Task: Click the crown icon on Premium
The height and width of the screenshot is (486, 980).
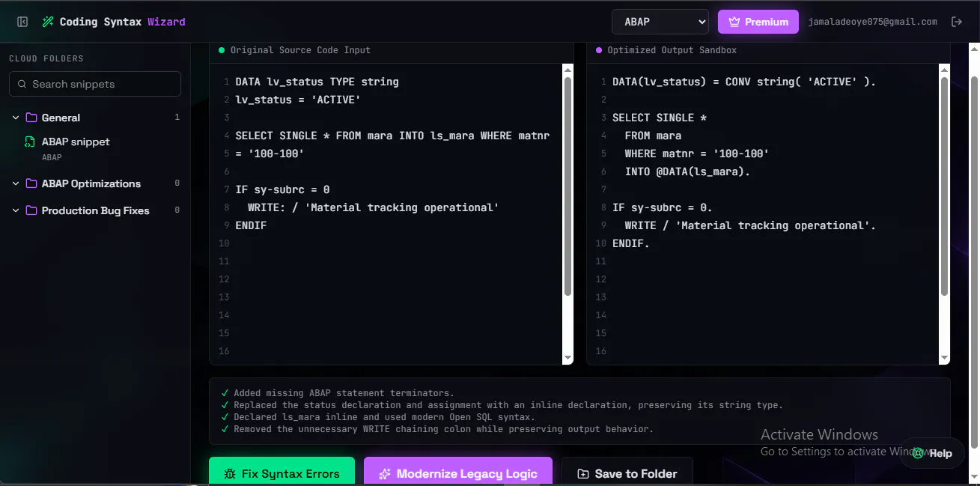Action: click(x=734, y=22)
